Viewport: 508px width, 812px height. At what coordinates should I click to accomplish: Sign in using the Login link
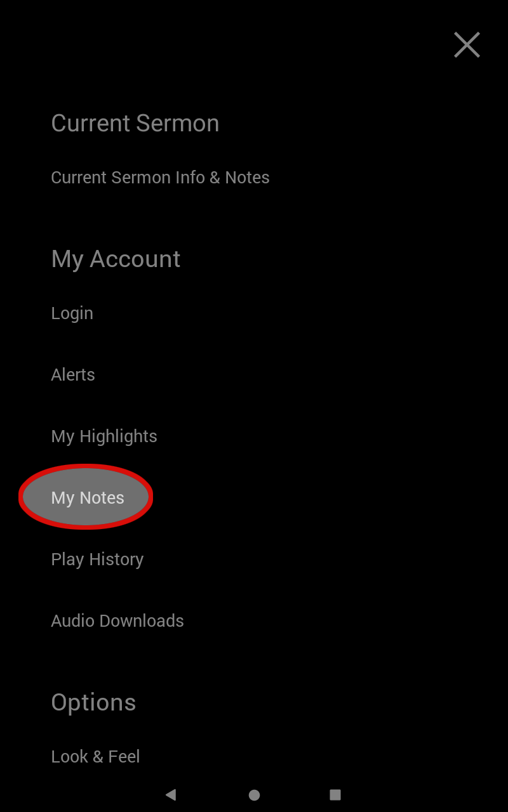click(72, 313)
